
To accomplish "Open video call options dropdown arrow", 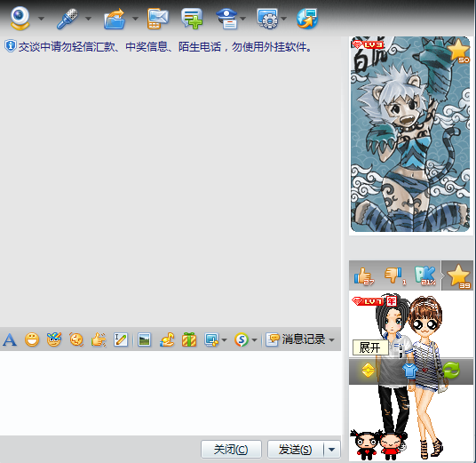I will click(41, 19).
